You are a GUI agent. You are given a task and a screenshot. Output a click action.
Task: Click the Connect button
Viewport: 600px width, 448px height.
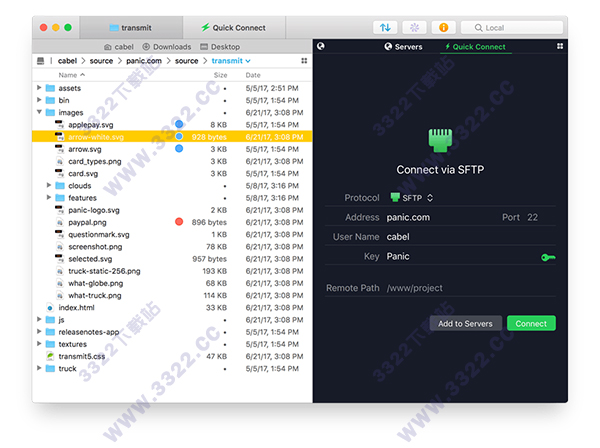[x=531, y=323]
